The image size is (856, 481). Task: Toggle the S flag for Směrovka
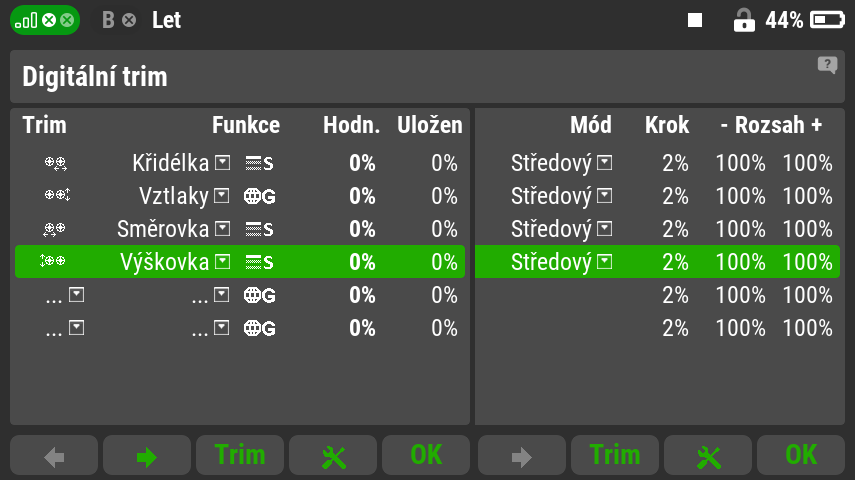259,229
